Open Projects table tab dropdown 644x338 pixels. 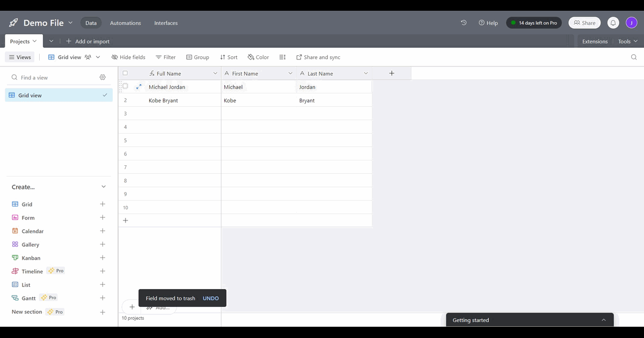click(x=35, y=41)
